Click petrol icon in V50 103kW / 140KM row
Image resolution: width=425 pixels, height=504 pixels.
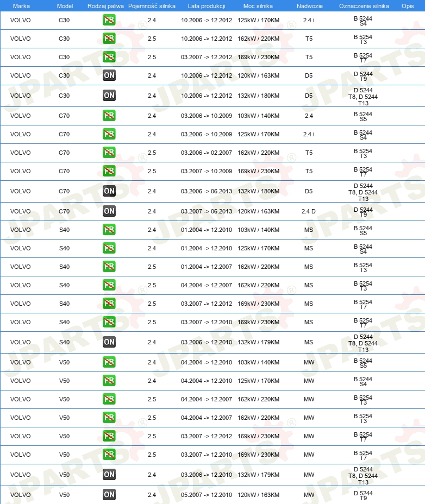(x=109, y=362)
